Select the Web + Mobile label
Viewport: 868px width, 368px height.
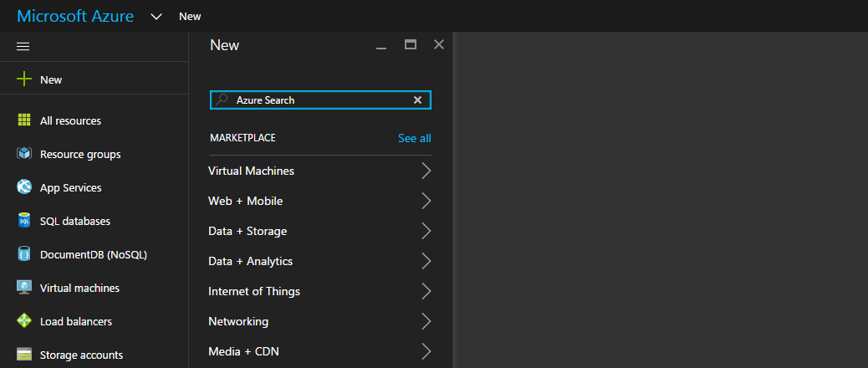pyautogui.click(x=245, y=201)
